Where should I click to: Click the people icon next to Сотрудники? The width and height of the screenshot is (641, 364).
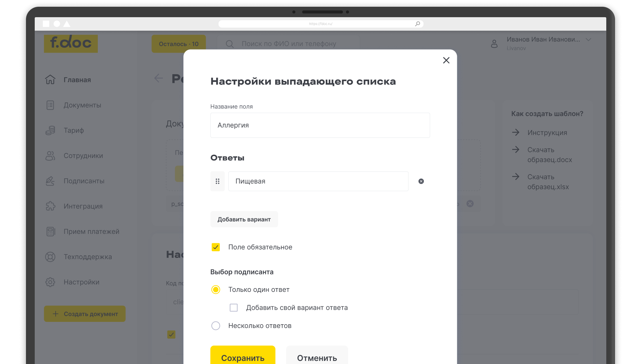tap(50, 156)
